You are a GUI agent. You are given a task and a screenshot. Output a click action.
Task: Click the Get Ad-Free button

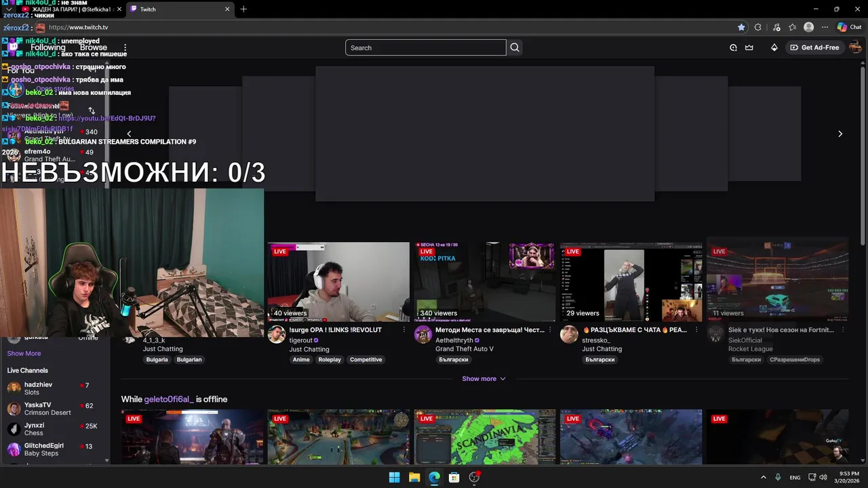[x=814, y=47]
